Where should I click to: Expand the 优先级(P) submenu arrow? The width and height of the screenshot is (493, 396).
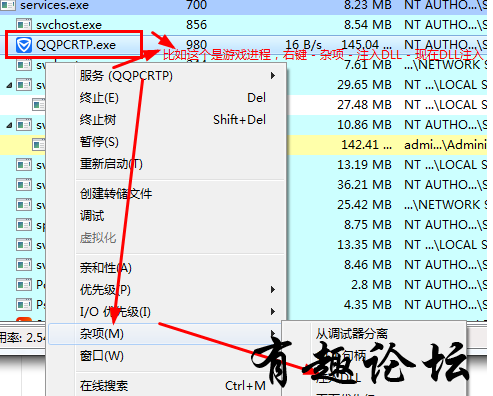pos(273,289)
